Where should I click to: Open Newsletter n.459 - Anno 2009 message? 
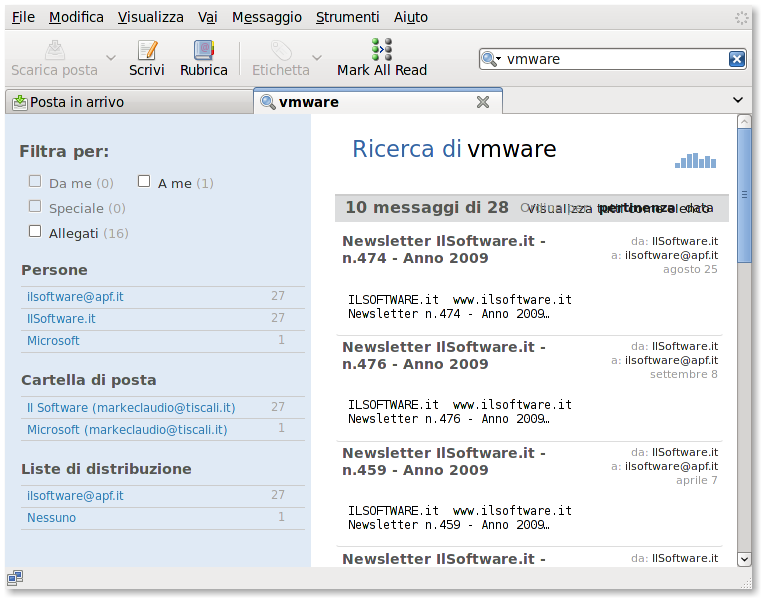444,461
